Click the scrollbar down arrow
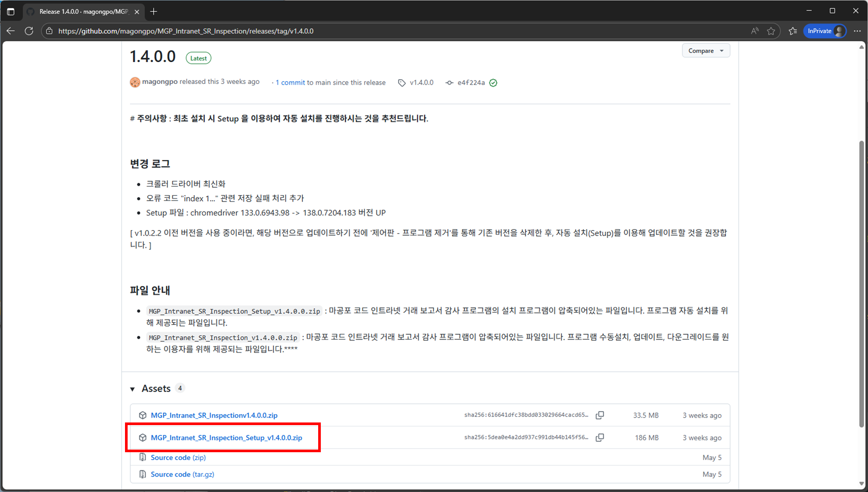The height and width of the screenshot is (492, 868). pyautogui.click(x=861, y=484)
